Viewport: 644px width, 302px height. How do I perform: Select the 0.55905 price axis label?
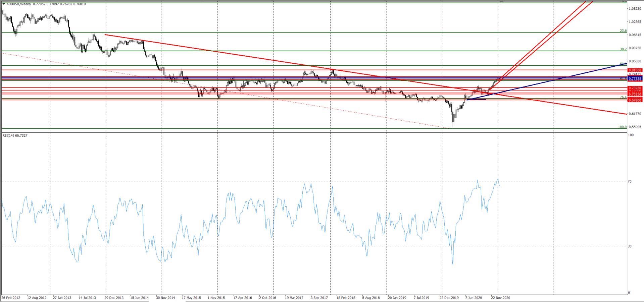coord(634,127)
